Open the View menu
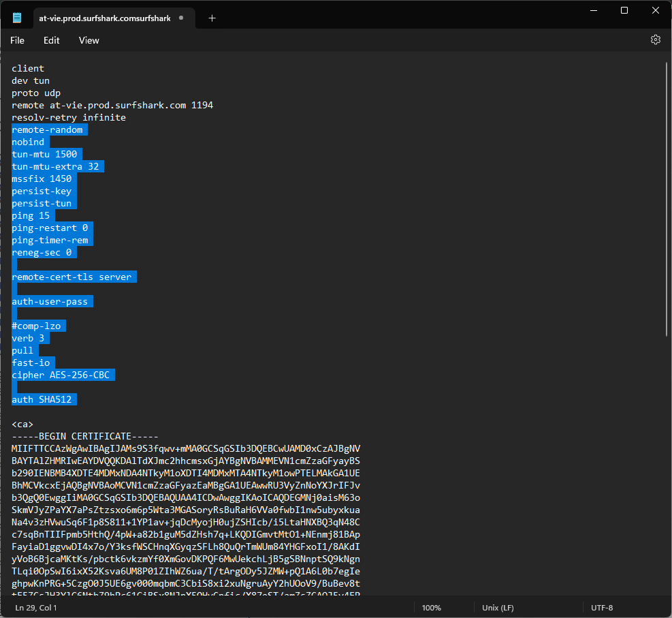Screen dimensions: 672x618 [89, 40]
